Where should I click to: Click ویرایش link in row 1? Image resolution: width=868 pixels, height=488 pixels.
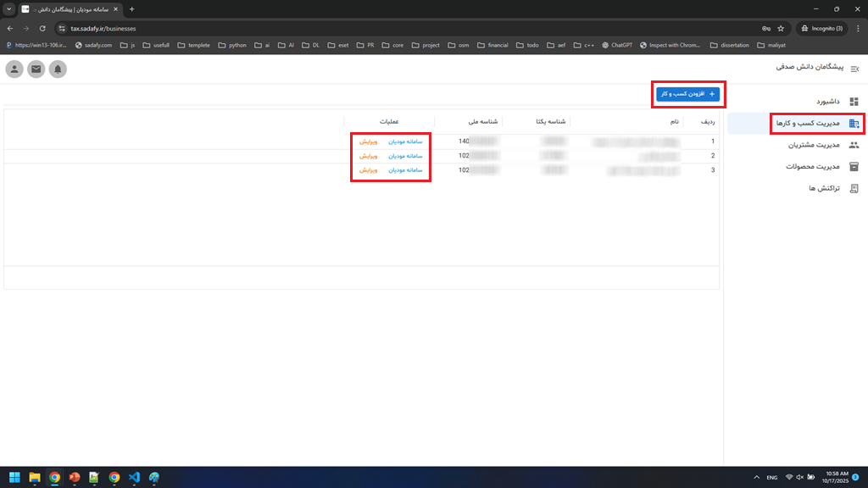point(368,141)
